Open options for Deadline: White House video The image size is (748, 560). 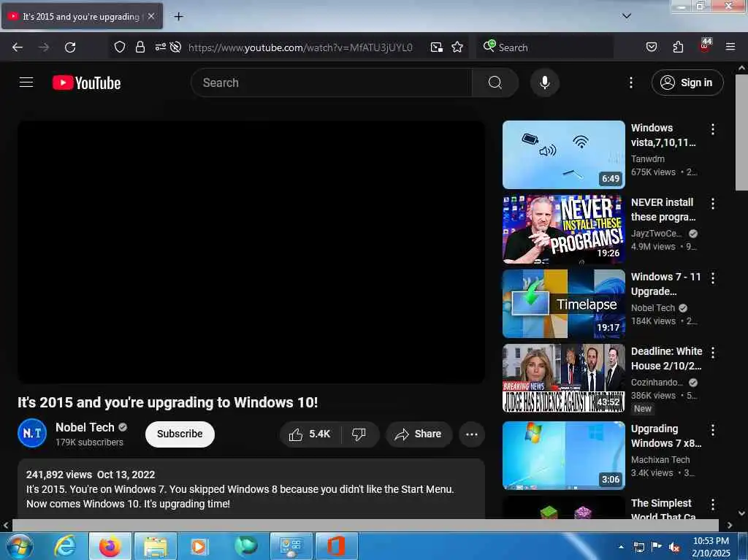(x=713, y=353)
